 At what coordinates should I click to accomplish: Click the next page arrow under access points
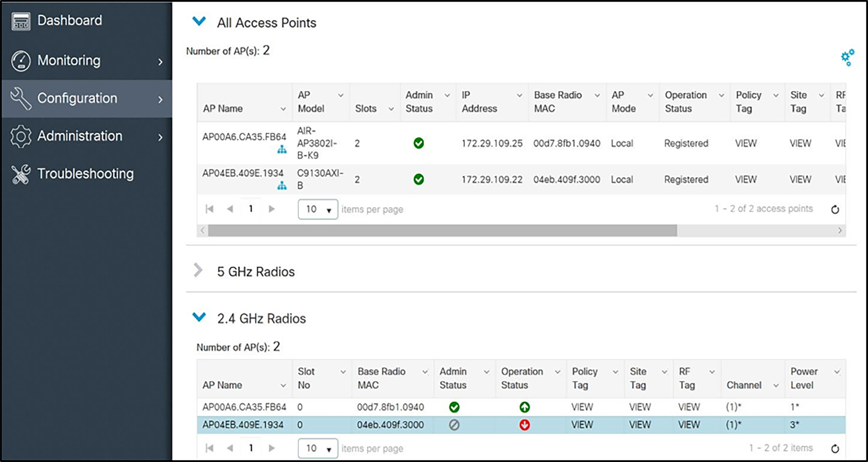pyautogui.click(x=272, y=209)
